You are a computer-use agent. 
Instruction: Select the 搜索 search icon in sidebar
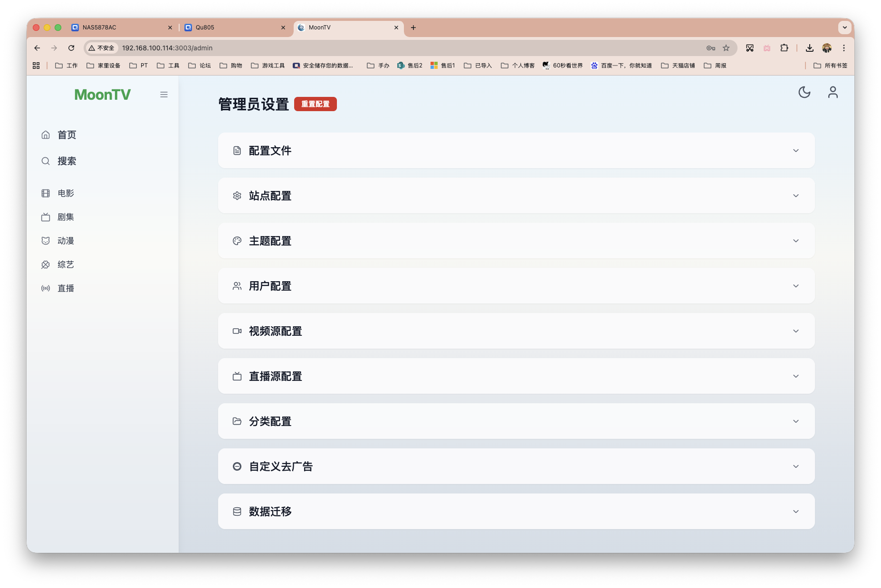click(46, 161)
